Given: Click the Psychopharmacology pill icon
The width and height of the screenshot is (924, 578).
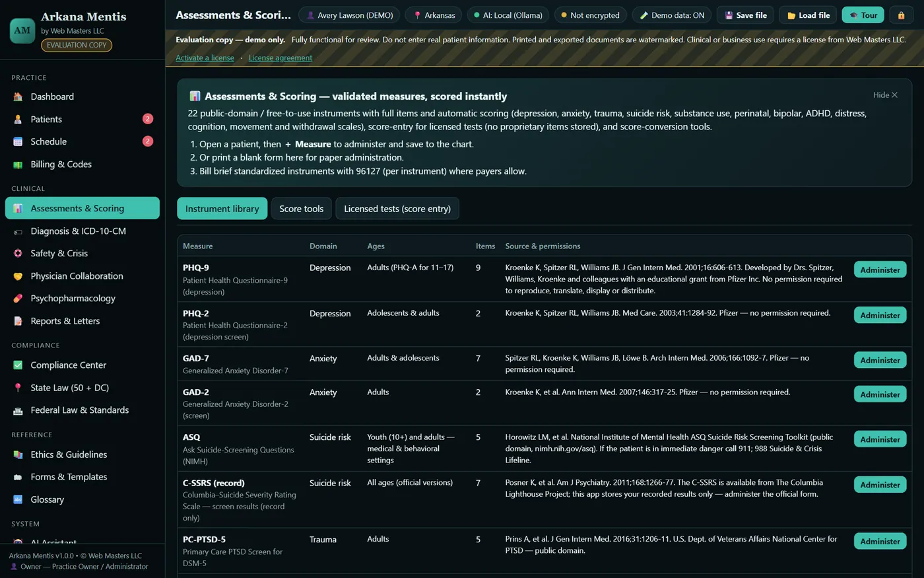Looking at the screenshot, I should tap(18, 299).
